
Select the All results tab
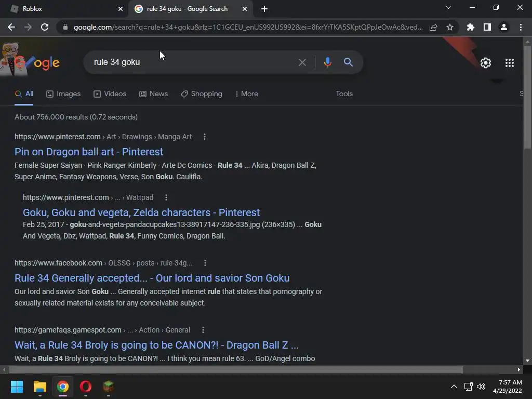(x=24, y=94)
